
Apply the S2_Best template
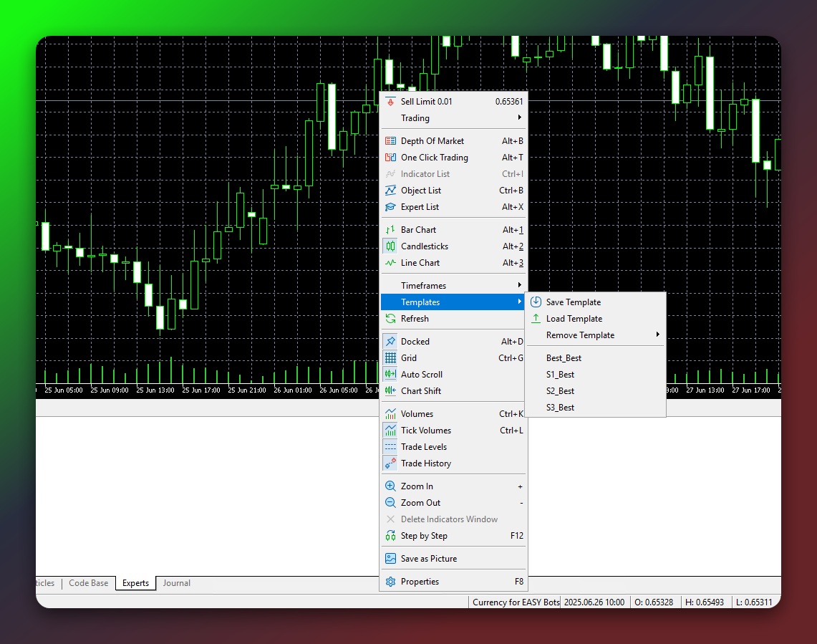(596, 391)
